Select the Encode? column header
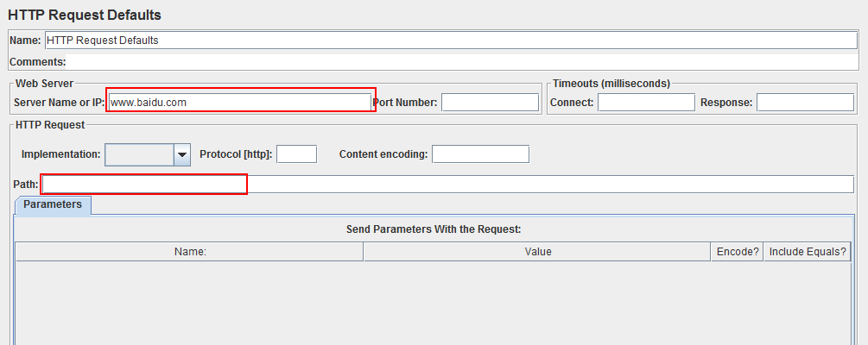Viewport: 868px width, 345px height. 738,252
